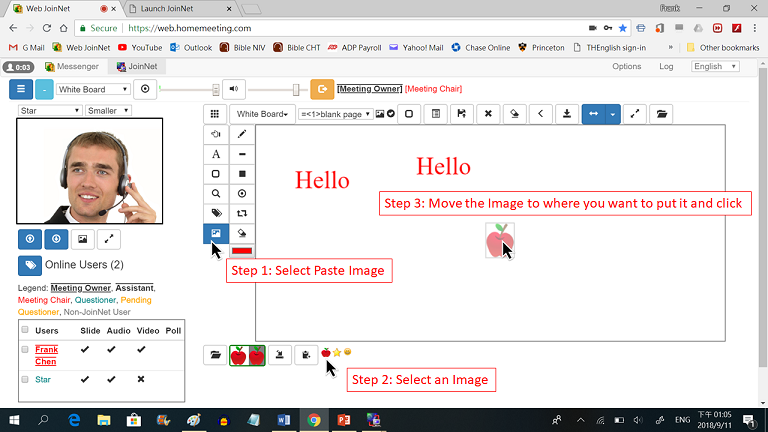
Task: Click the red color swatch
Action: [x=242, y=251]
